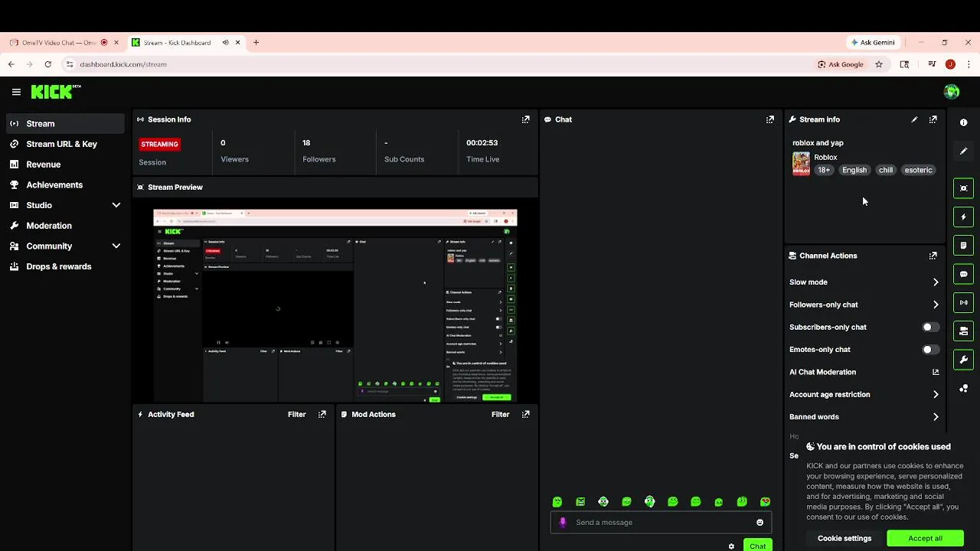The width and height of the screenshot is (980, 551).
Task: Open the user profile avatar menu
Action: coord(952,92)
